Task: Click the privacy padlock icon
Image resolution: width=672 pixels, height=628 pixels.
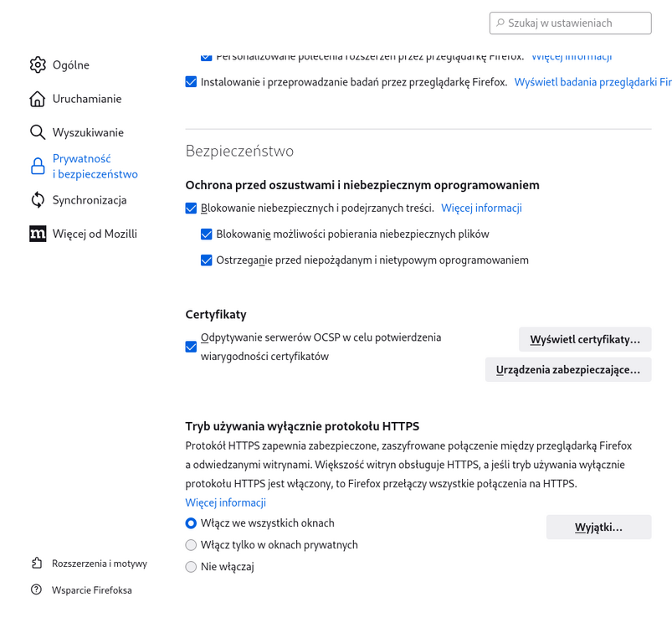Action: 38,166
